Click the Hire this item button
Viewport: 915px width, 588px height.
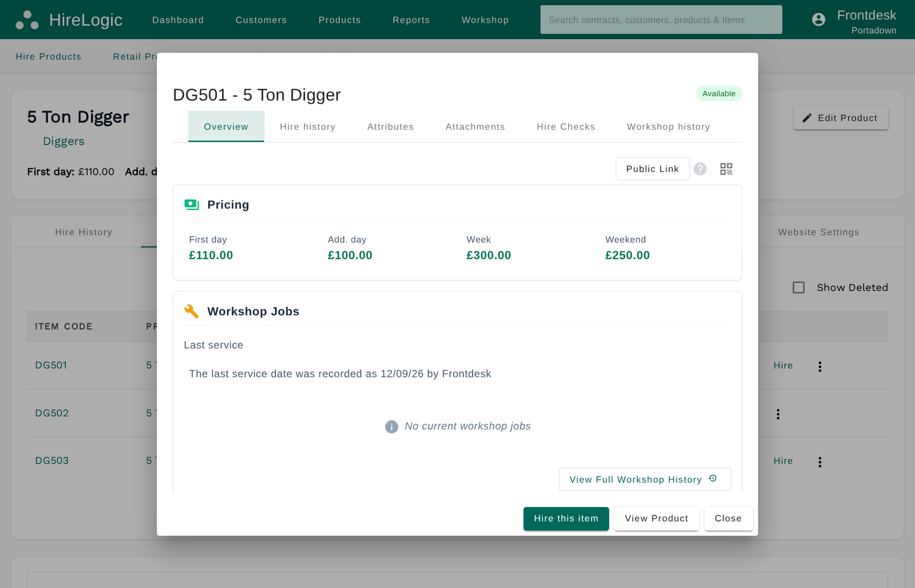point(566,518)
